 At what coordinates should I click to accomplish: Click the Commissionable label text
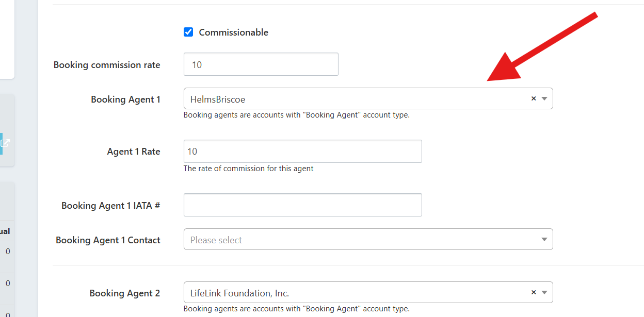pos(233,32)
